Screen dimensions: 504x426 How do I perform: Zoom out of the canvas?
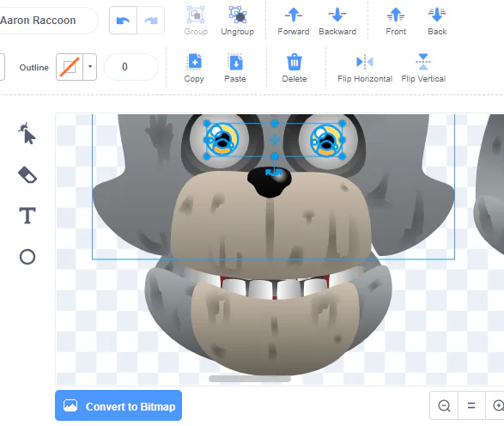pos(444,405)
